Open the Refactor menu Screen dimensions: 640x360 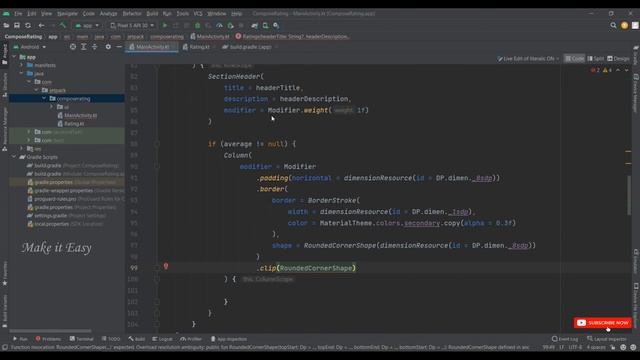click(132, 13)
